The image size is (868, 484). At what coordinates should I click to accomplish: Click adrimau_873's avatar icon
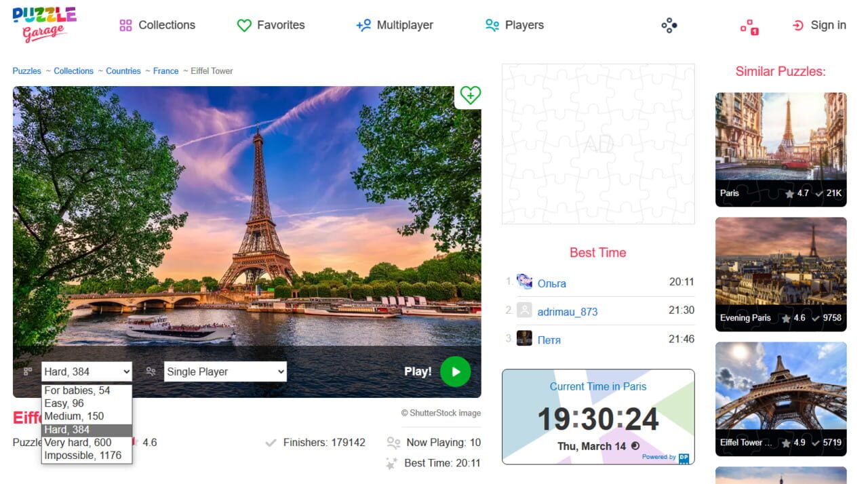point(524,310)
